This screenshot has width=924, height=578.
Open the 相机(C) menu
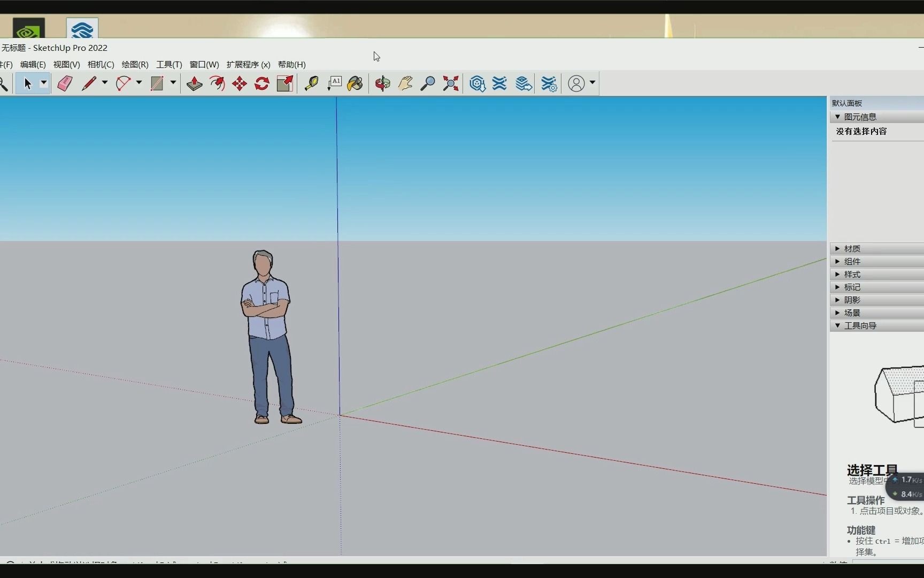(101, 64)
